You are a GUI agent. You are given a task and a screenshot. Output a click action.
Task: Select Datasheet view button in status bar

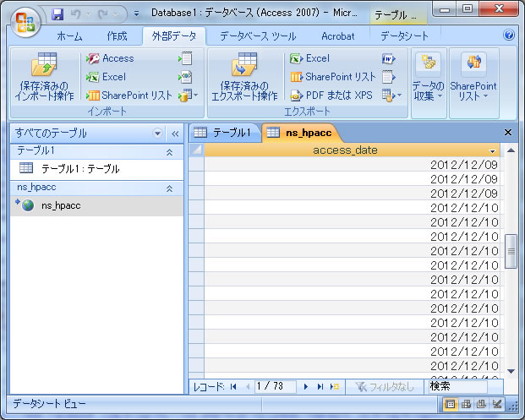tap(451, 405)
